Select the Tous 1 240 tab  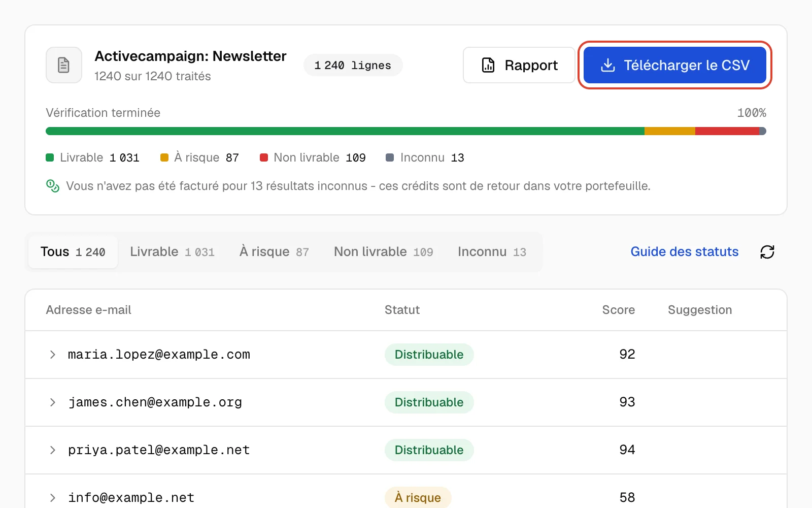pos(73,252)
